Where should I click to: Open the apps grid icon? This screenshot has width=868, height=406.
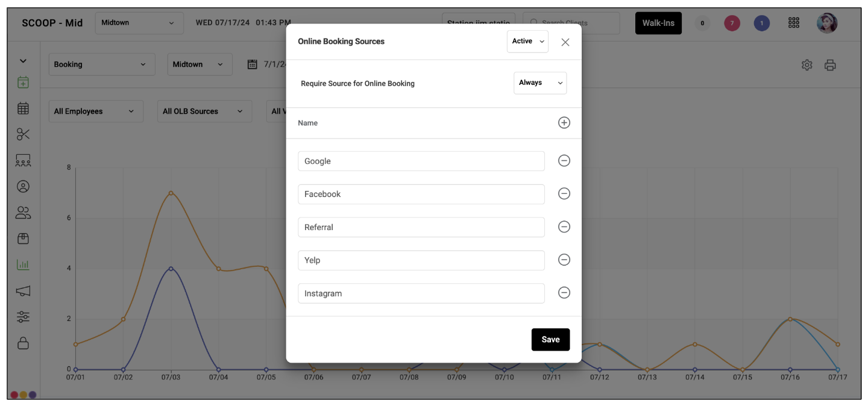pos(794,23)
